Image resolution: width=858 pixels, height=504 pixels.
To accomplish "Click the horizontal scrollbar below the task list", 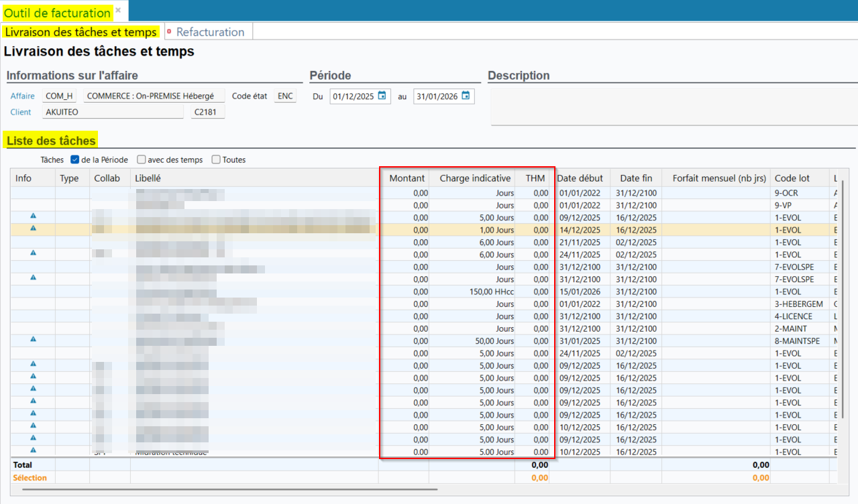I will (x=228, y=489).
